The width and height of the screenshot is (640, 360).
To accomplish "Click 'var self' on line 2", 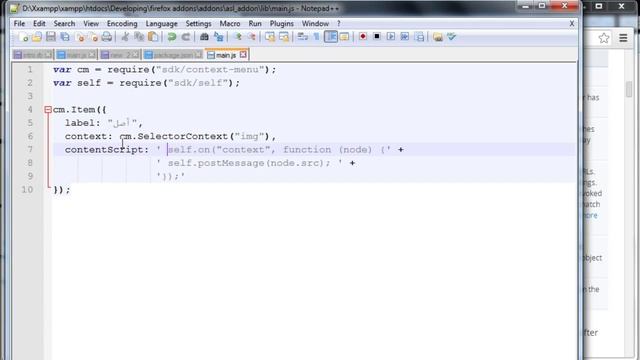I will (x=77, y=83).
